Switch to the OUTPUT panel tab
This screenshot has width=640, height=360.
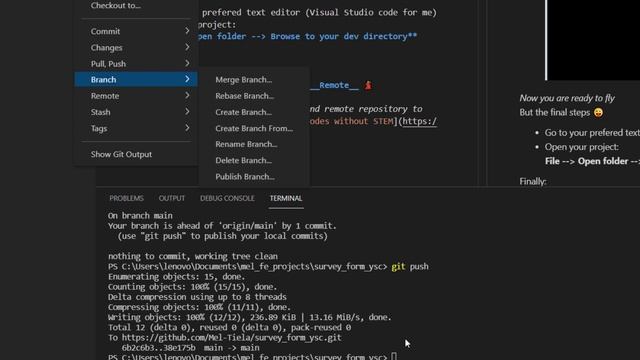(x=172, y=198)
